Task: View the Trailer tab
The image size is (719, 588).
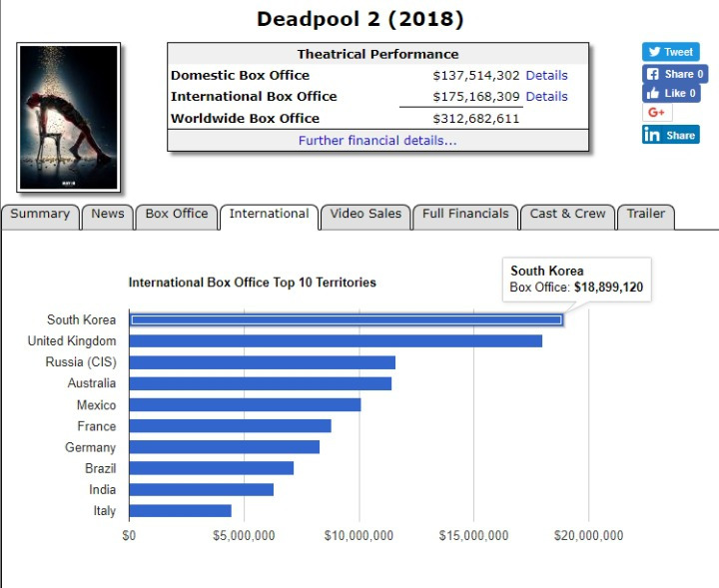Action: pos(646,216)
